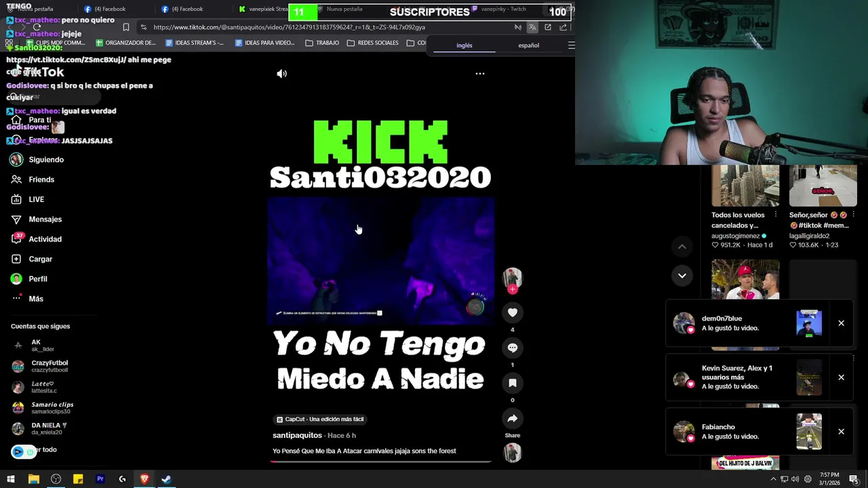Open Cargar upload in sidebar
This screenshot has height=488, width=868.
coord(32,259)
